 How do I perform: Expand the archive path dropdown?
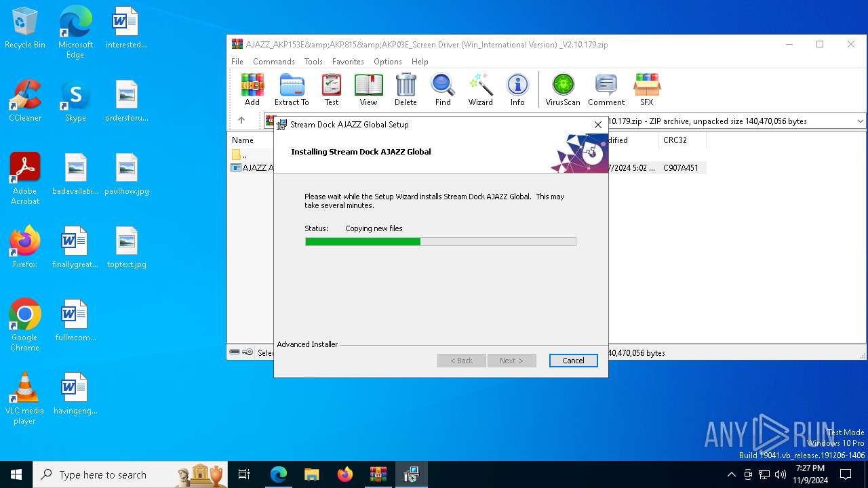pos(860,121)
